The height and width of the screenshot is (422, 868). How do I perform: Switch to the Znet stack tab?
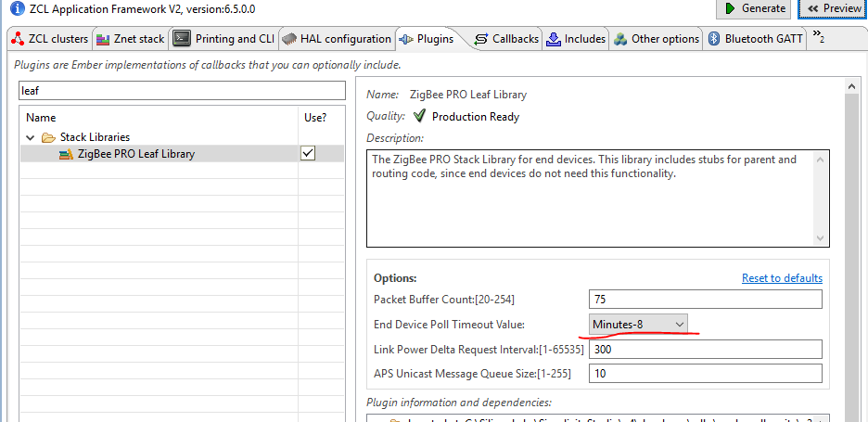(131, 39)
